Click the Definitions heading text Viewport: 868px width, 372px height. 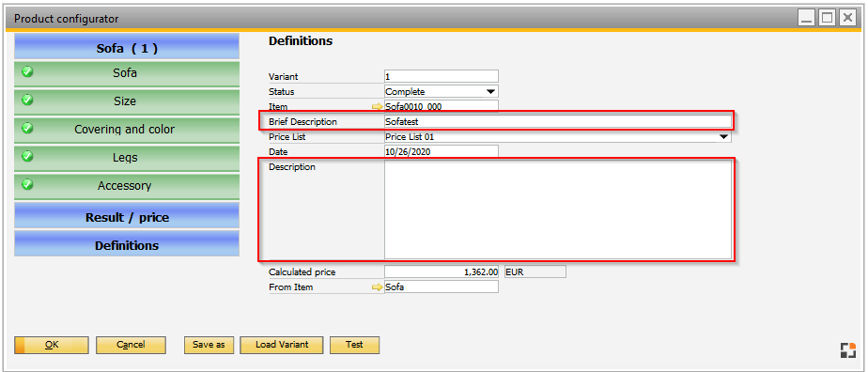point(301,41)
